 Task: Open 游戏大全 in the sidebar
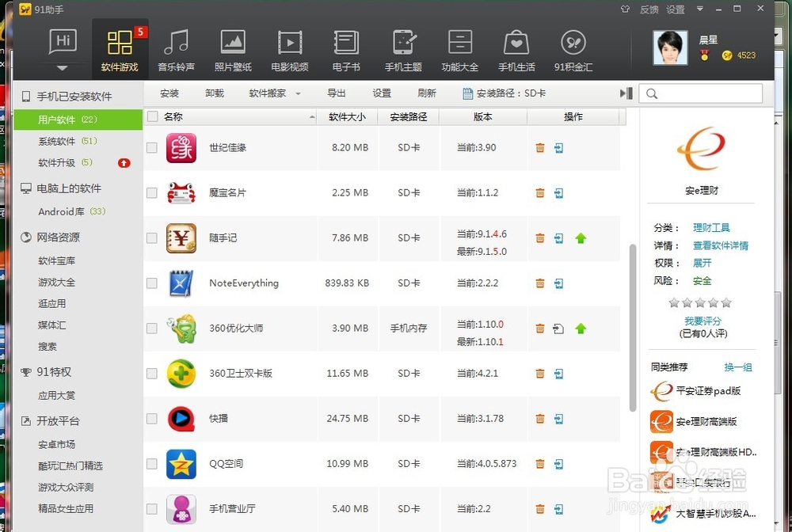(x=56, y=282)
